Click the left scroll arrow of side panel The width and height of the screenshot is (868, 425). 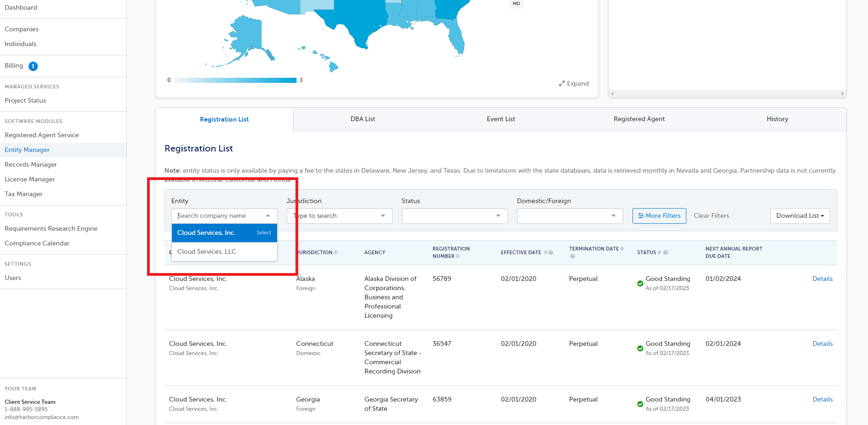[x=612, y=93]
